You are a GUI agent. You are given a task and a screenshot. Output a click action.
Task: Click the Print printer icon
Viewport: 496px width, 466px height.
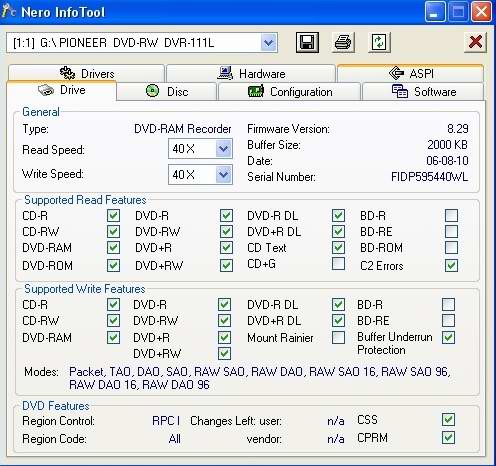[x=343, y=42]
